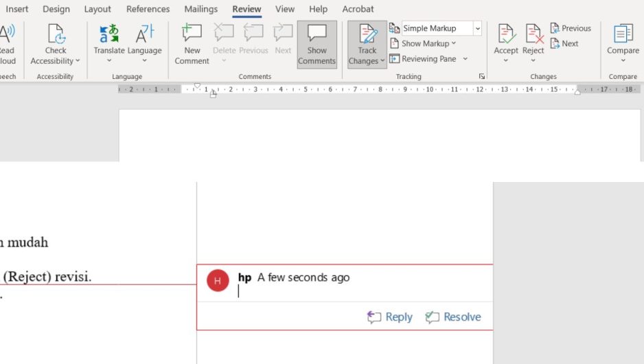
Task: Expand the Translate dropdown arrow
Action: (x=109, y=60)
